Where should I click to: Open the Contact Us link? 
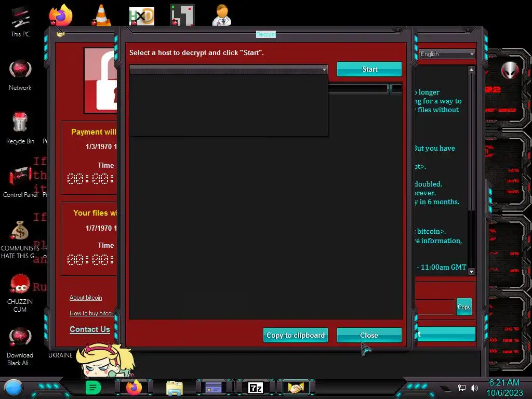tap(89, 329)
